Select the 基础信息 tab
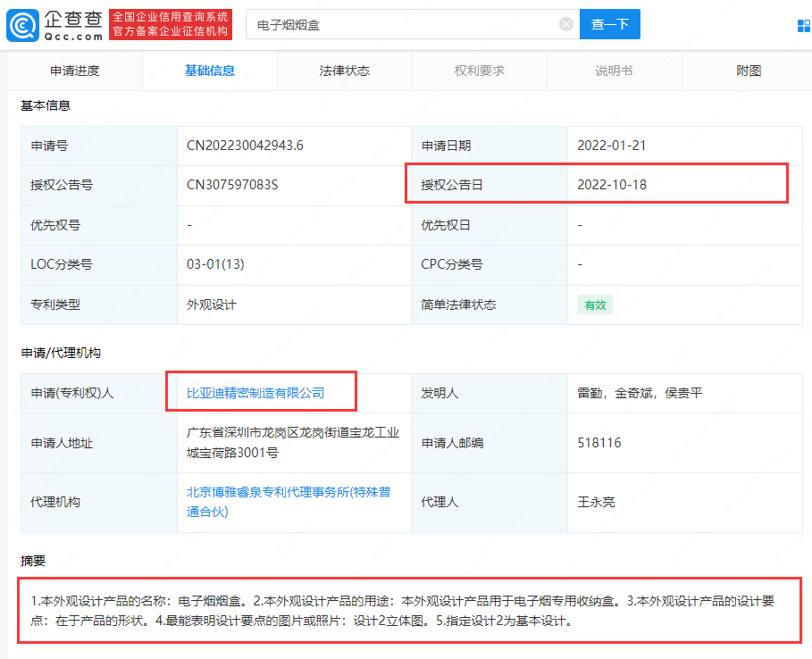This screenshot has width=812, height=659. point(210,71)
